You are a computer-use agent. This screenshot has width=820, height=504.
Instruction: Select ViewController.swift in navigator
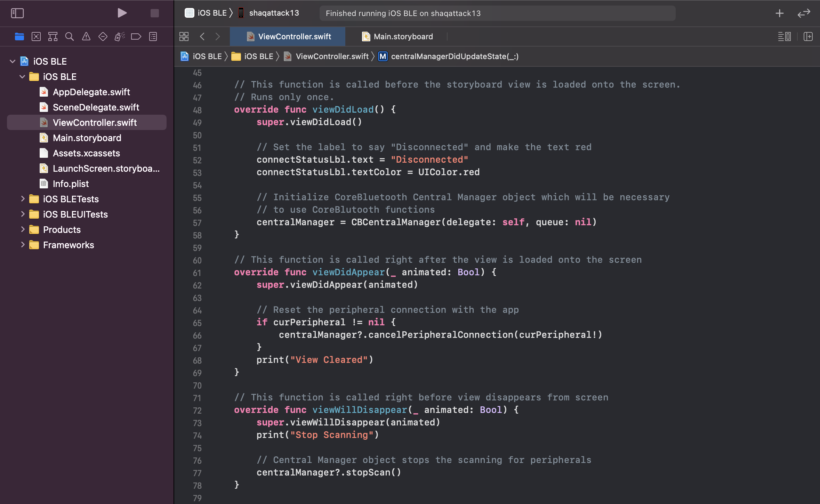coord(94,122)
